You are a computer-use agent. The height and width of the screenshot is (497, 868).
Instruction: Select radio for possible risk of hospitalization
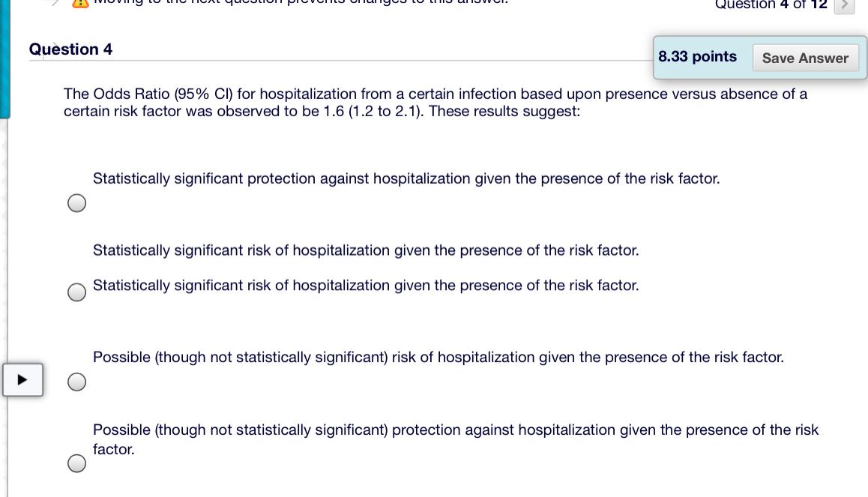[76, 382]
